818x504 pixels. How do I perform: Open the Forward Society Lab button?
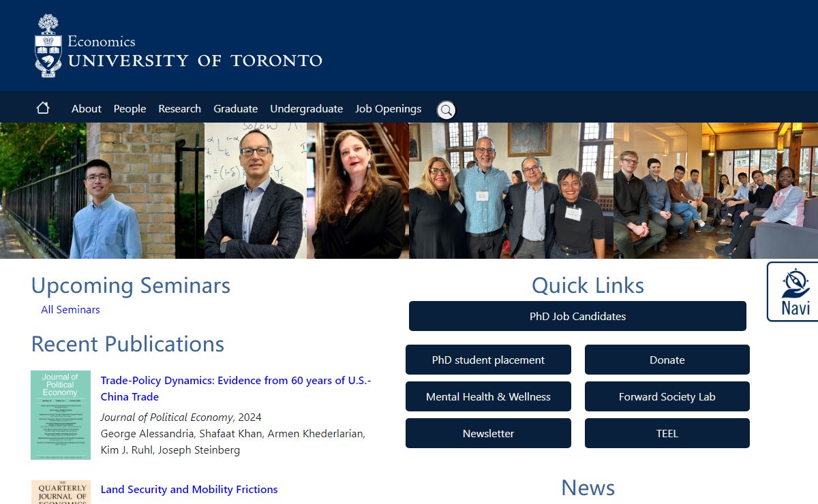[667, 396]
